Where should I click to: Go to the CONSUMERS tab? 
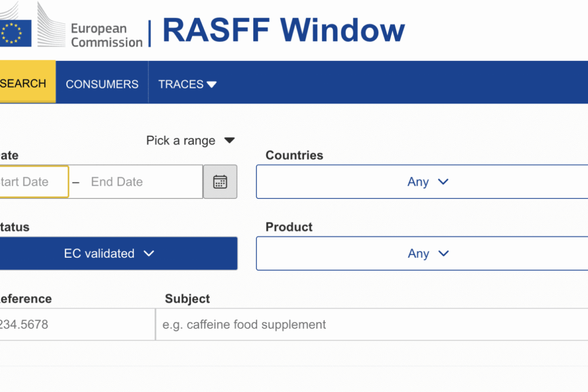pos(102,84)
